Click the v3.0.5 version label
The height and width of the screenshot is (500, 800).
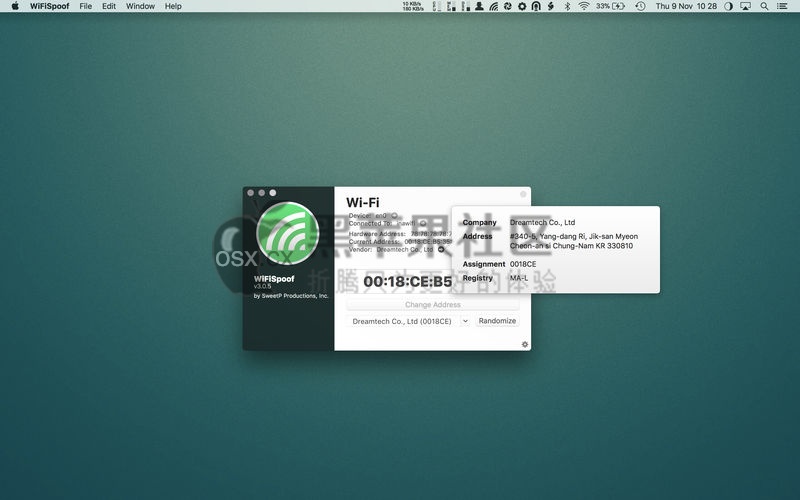[x=262, y=287]
